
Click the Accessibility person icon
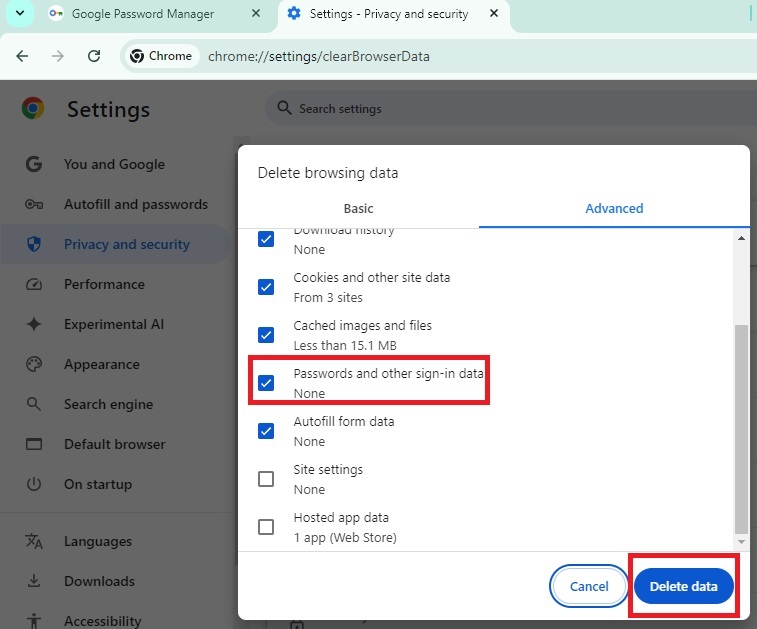(34, 621)
